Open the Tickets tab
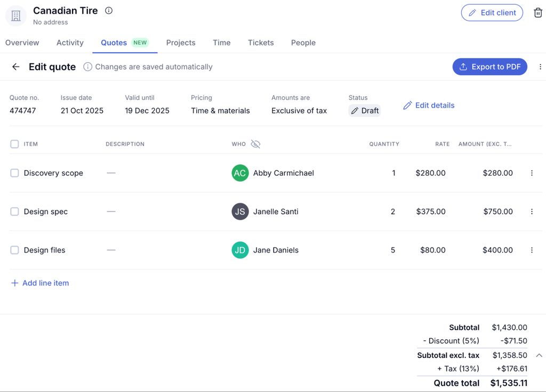 click(261, 43)
